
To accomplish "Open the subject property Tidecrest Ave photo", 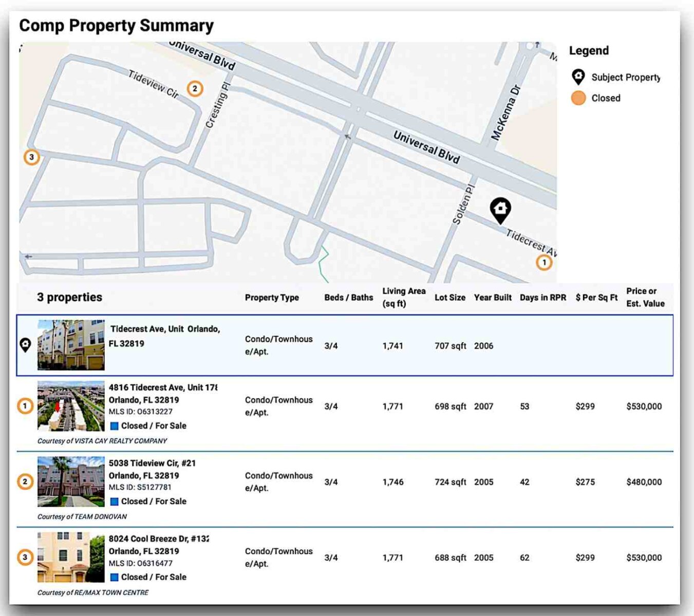I will pyautogui.click(x=71, y=345).
